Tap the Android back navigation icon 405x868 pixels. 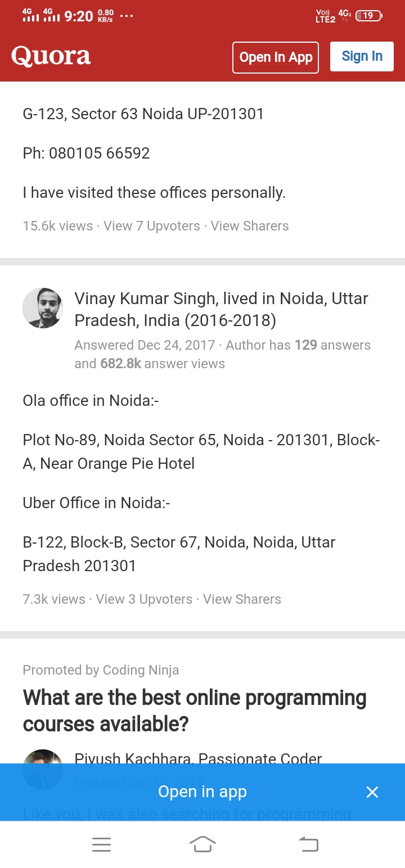[x=308, y=844]
